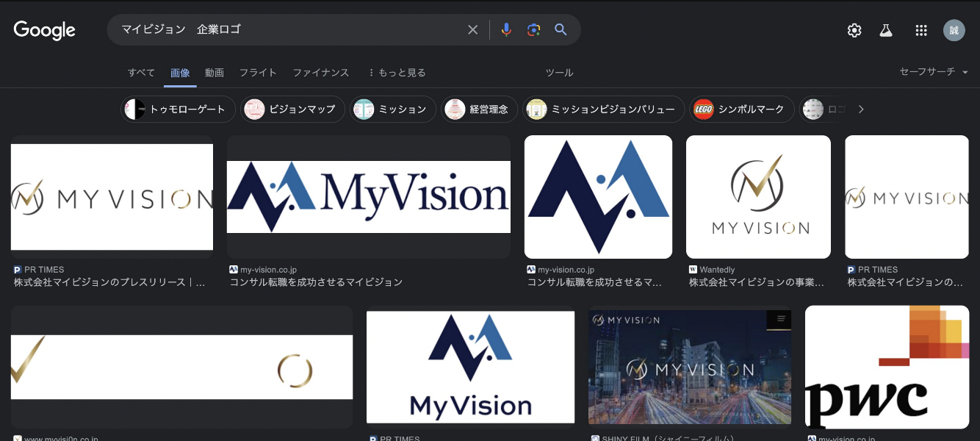Open quick settings gear icon
Screen dimensions: 980x441
[854, 30]
